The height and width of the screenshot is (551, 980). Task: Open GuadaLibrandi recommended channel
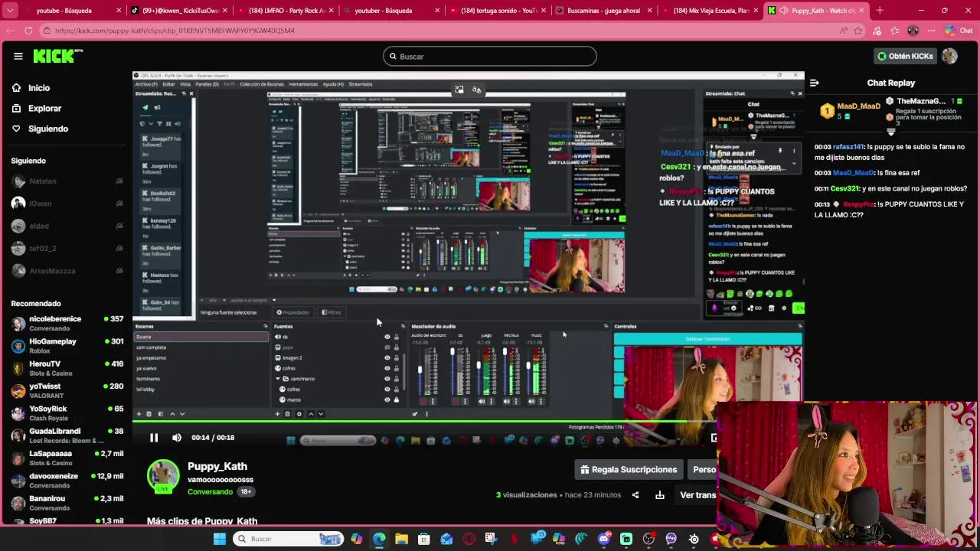[67, 435]
